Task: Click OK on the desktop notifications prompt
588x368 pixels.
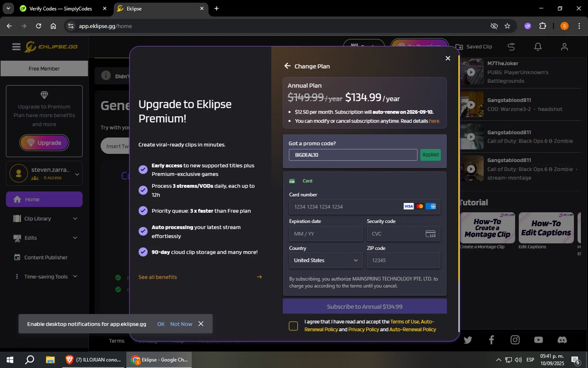Action: tap(161, 324)
